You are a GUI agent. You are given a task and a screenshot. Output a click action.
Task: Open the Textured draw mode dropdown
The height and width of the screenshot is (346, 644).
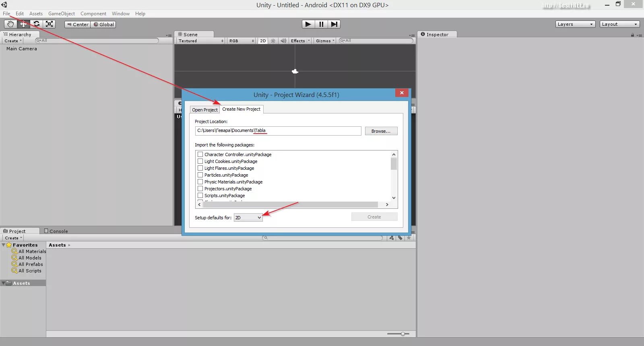click(x=201, y=41)
